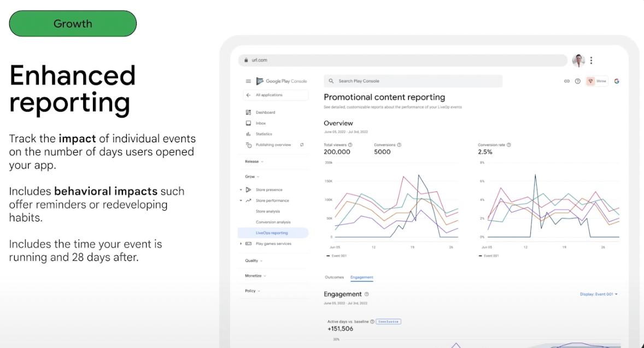This screenshot has width=644, height=348.
Task: Open the help question mark icon
Action: (x=577, y=81)
